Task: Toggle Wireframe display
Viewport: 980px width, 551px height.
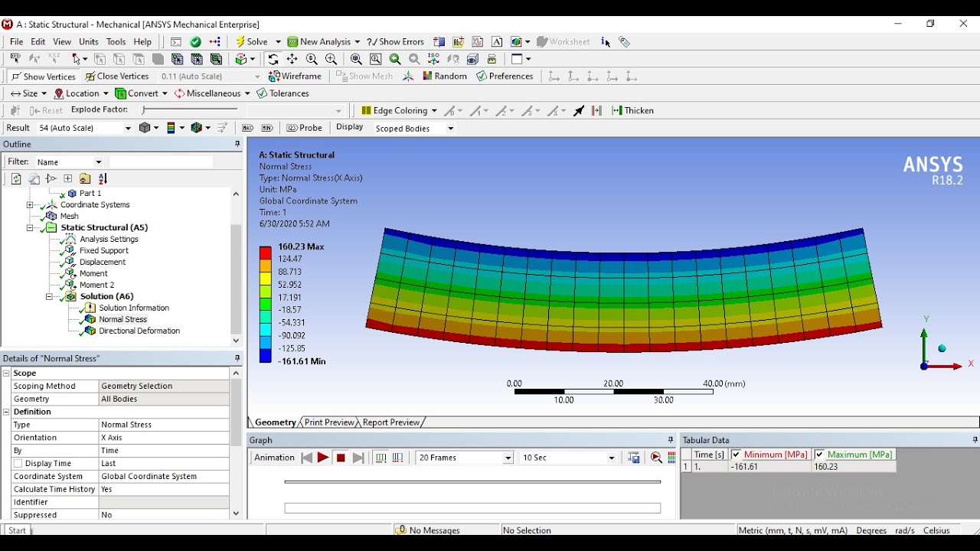Action: click(295, 76)
